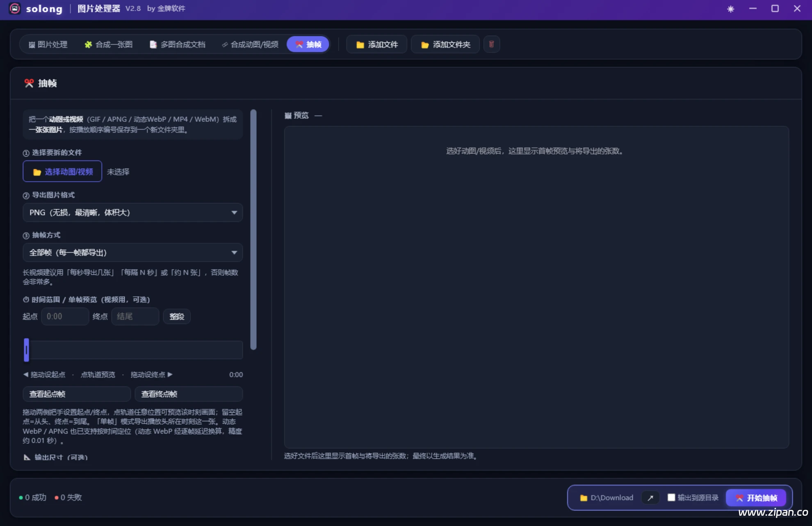Open the 合成一张图 tab
The width and height of the screenshot is (812, 526).
109,44
